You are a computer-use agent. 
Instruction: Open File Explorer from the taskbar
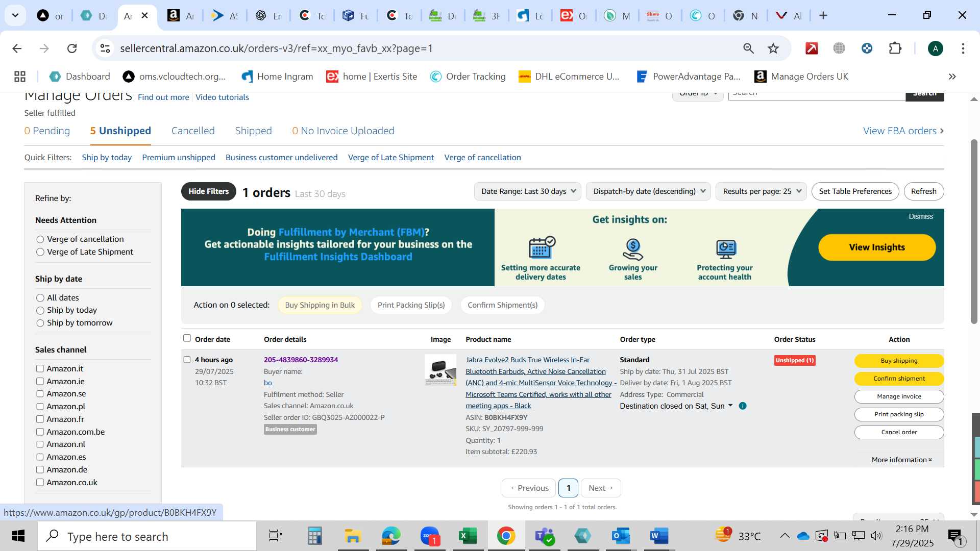point(353,536)
